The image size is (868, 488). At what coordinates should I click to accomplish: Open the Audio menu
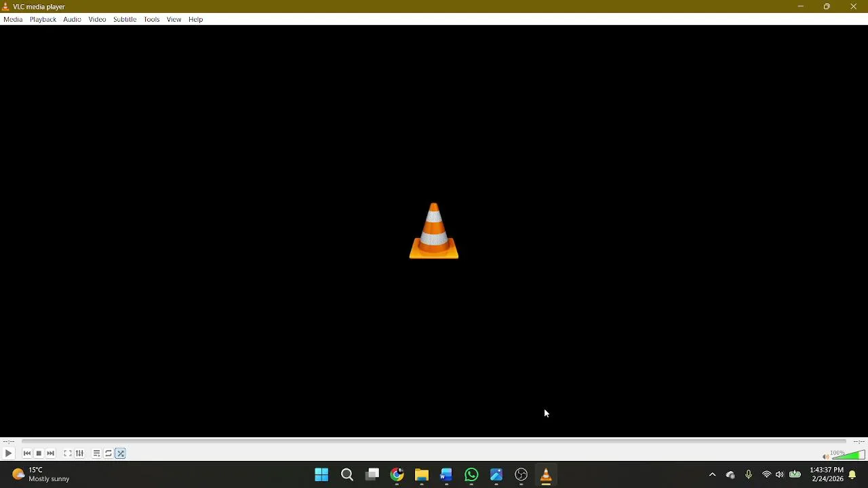coord(72,20)
